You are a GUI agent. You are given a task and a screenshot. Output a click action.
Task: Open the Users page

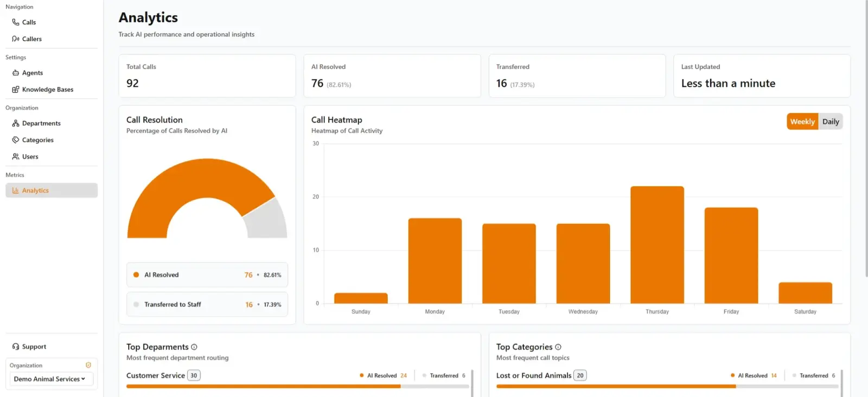52,157
